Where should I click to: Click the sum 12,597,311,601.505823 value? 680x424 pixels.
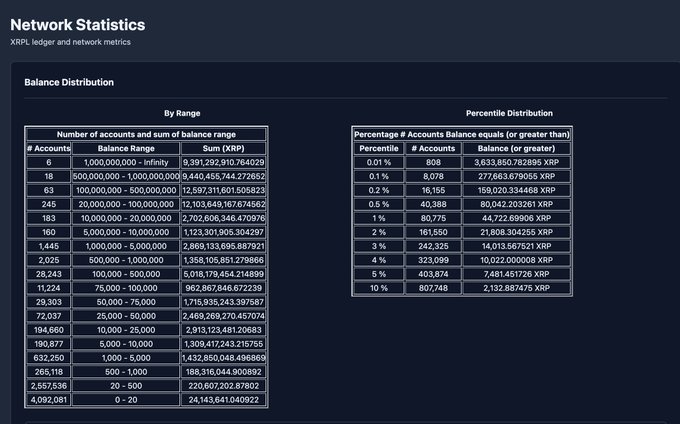223,190
